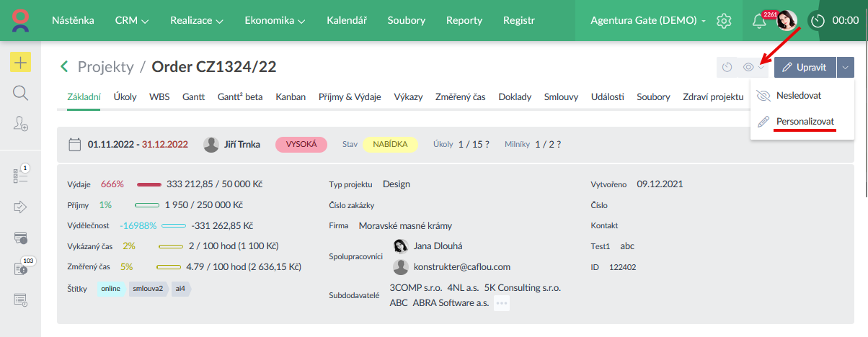Select Personalizovat from the menu

(x=805, y=121)
